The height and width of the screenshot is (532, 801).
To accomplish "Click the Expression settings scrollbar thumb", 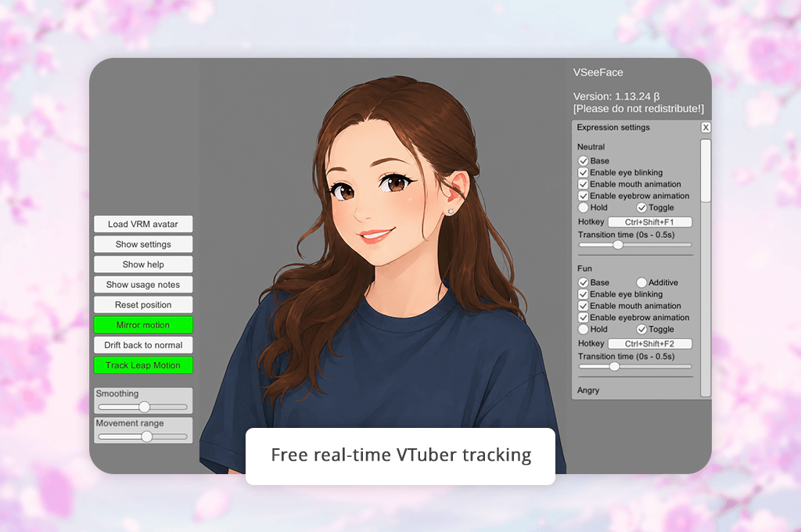I will click(706, 171).
